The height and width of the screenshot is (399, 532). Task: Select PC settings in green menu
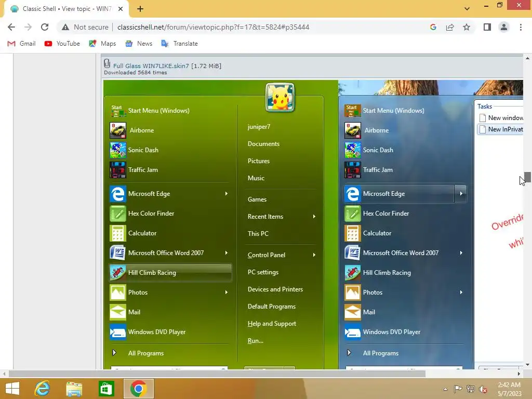click(x=263, y=272)
